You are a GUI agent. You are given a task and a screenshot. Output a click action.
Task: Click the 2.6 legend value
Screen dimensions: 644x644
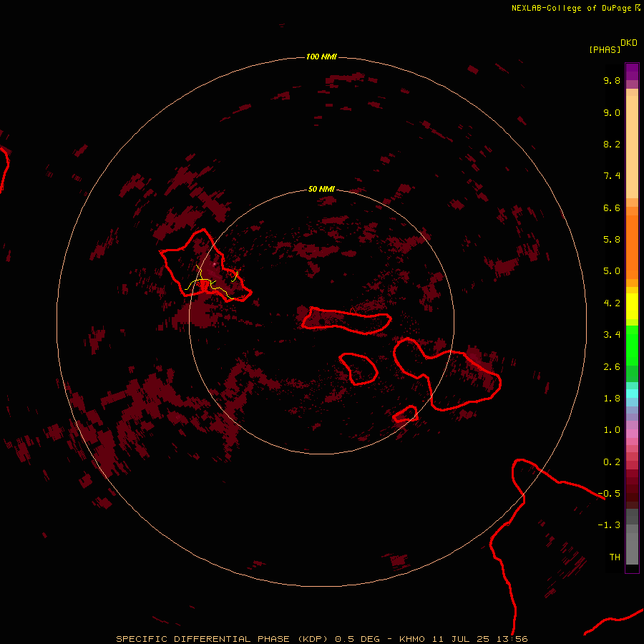612,367
